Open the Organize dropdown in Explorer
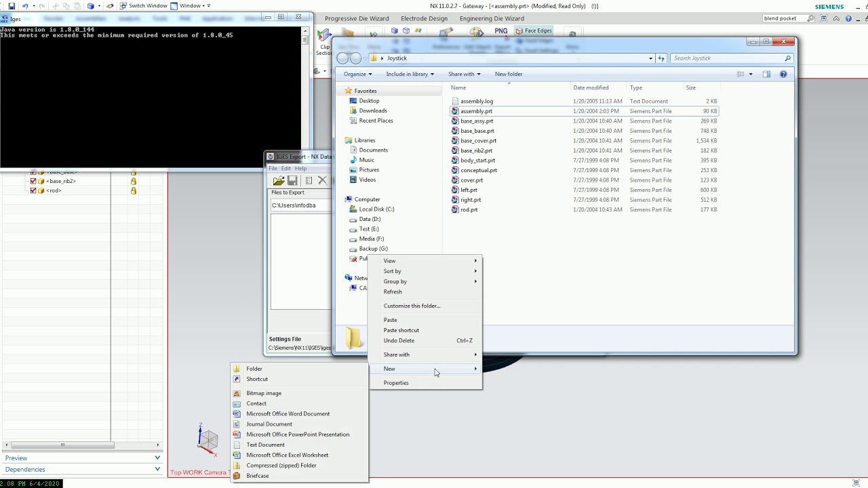 (357, 74)
